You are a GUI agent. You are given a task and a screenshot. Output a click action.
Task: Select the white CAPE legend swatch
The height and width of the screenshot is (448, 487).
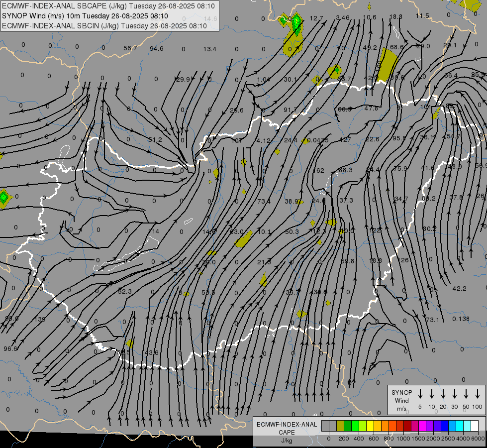point(474,426)
